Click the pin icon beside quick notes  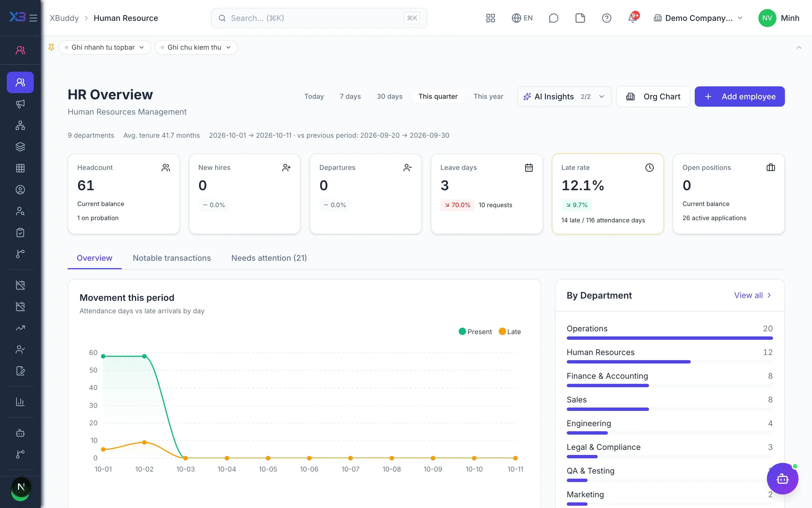click(x=51, y=47)
